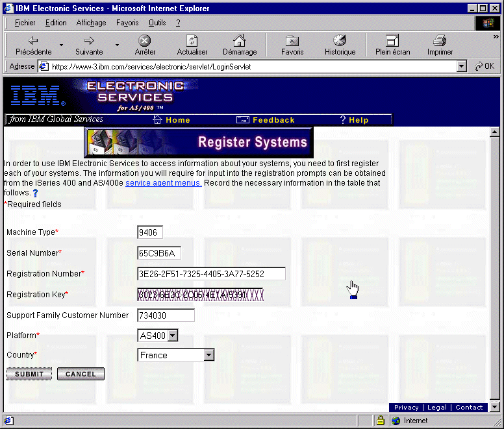Click the Register Systems banner image

(199, 142)
